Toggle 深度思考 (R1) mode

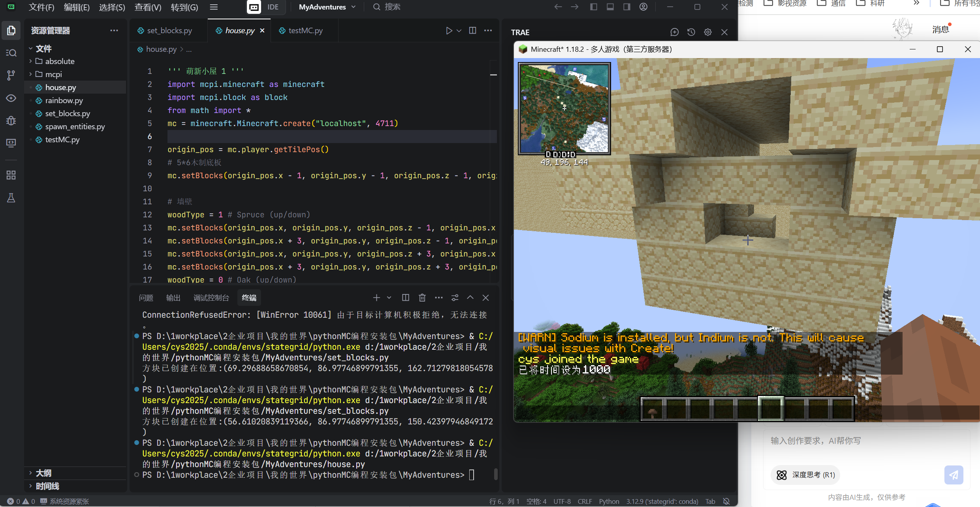click(805, 475)
